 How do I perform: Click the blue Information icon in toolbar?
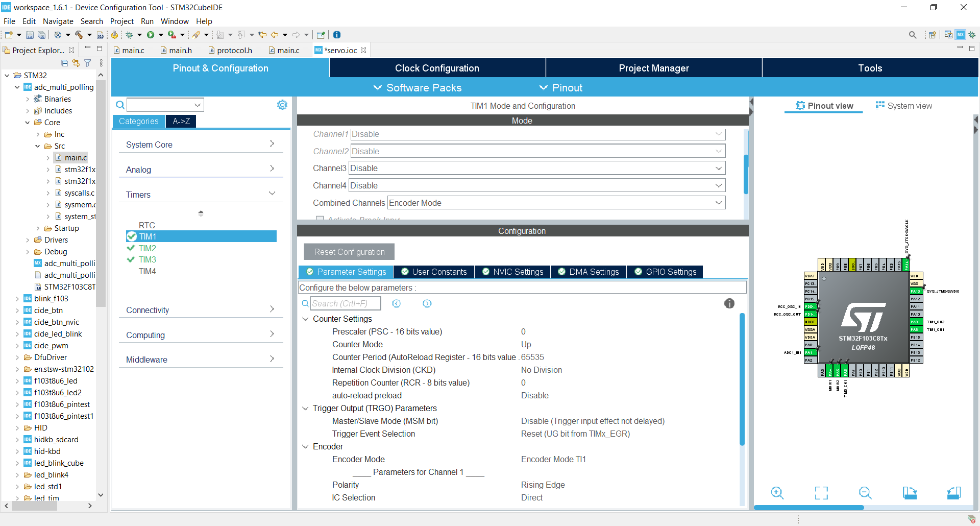click(337, 35)
